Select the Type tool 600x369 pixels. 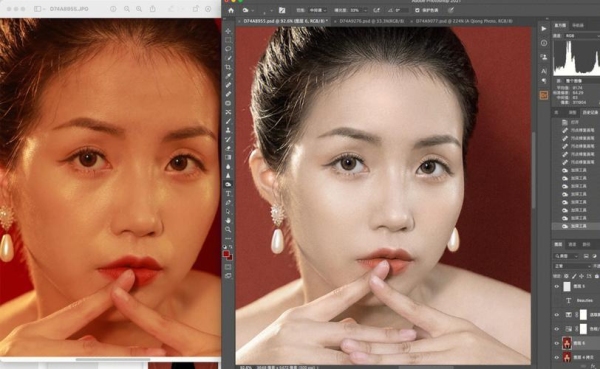click(x=228, y=194)
